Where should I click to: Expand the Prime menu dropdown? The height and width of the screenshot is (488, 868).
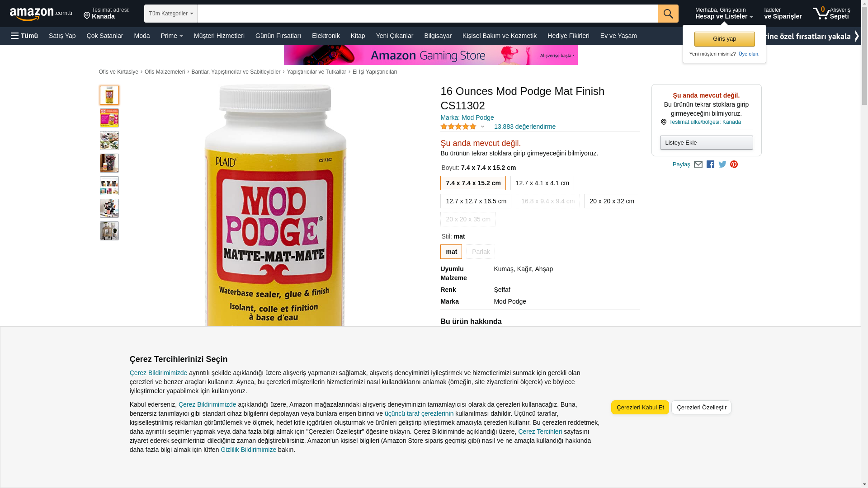[172, 36]
